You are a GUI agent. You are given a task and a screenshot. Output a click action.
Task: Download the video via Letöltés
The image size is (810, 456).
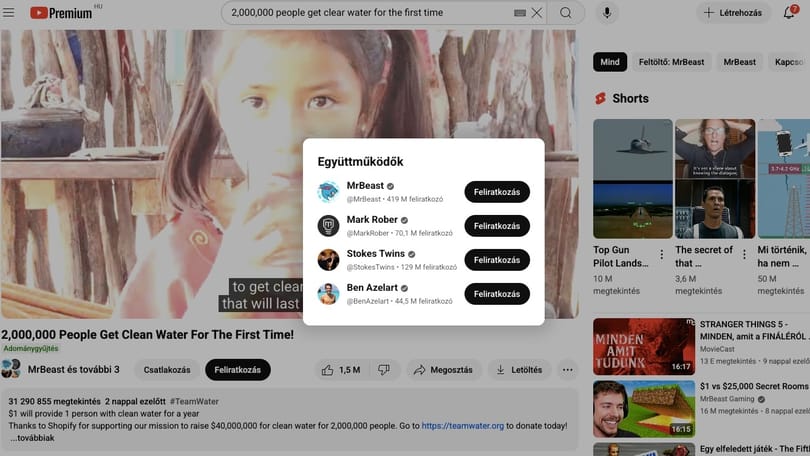519,370
